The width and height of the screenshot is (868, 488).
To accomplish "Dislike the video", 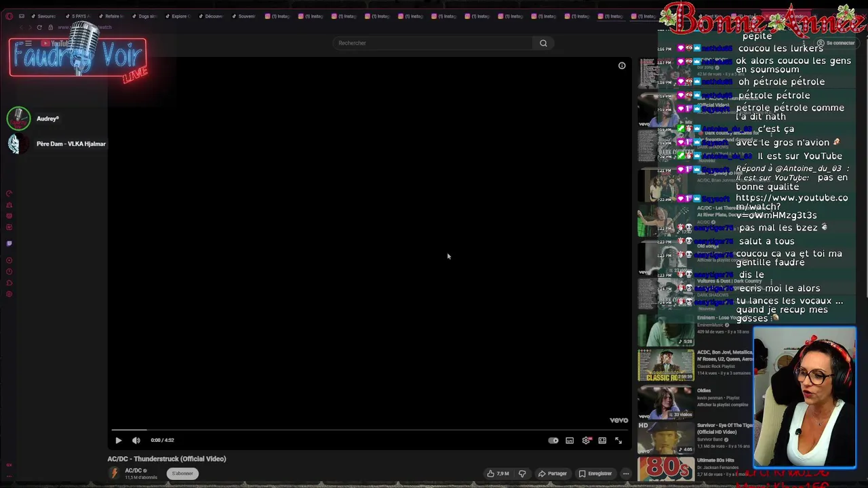I will tap(522, 474).
